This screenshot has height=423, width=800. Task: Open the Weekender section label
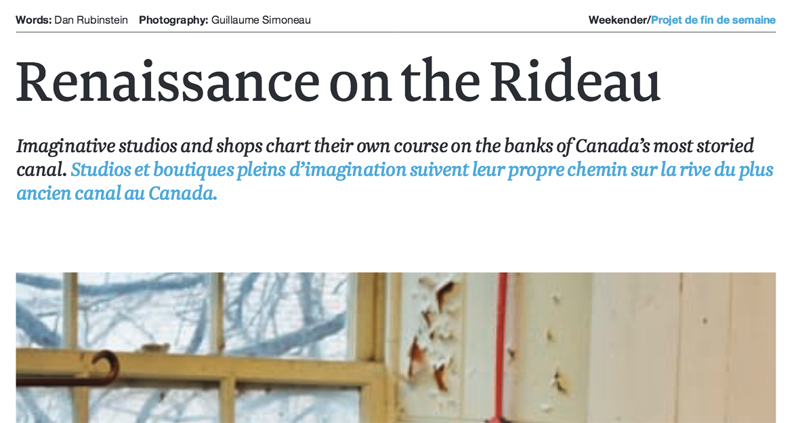(x=618, y=20)
